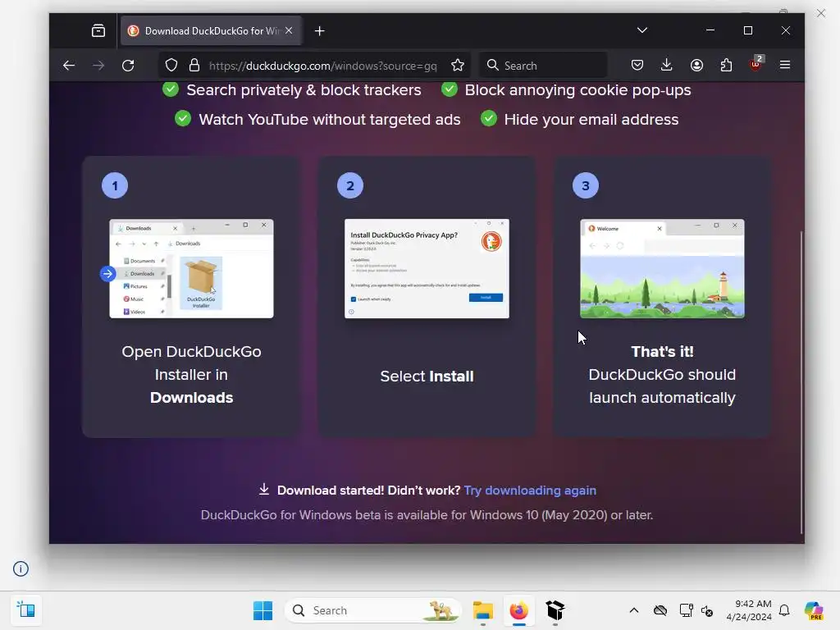Open the cloud sync tray icon
The width and height of the screenshot is (840, 630).
660,610
